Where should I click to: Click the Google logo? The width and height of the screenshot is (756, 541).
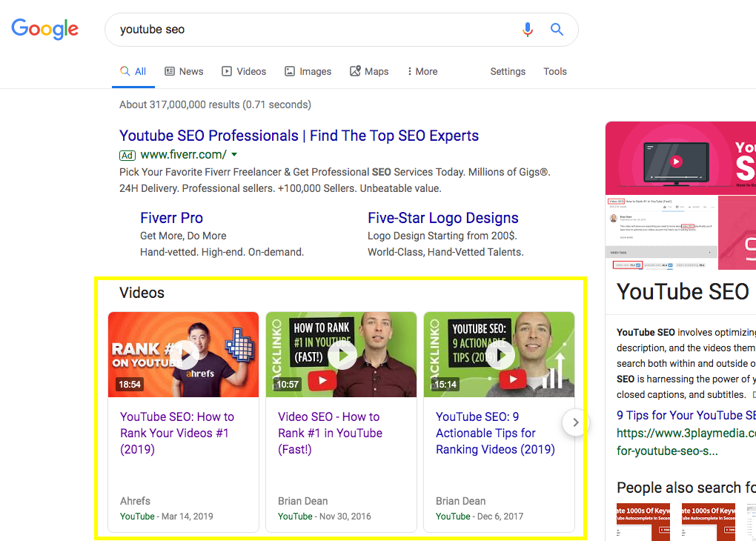point(44,29)
